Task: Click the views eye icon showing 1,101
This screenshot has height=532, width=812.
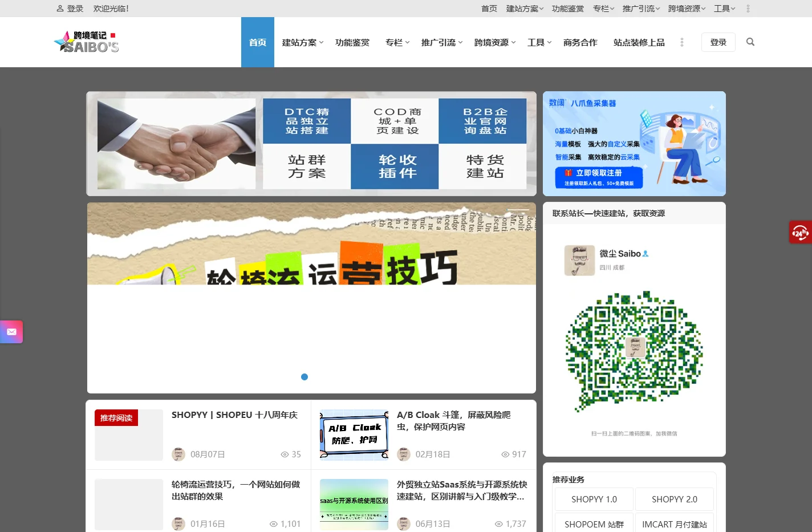Action: point(274,524)
